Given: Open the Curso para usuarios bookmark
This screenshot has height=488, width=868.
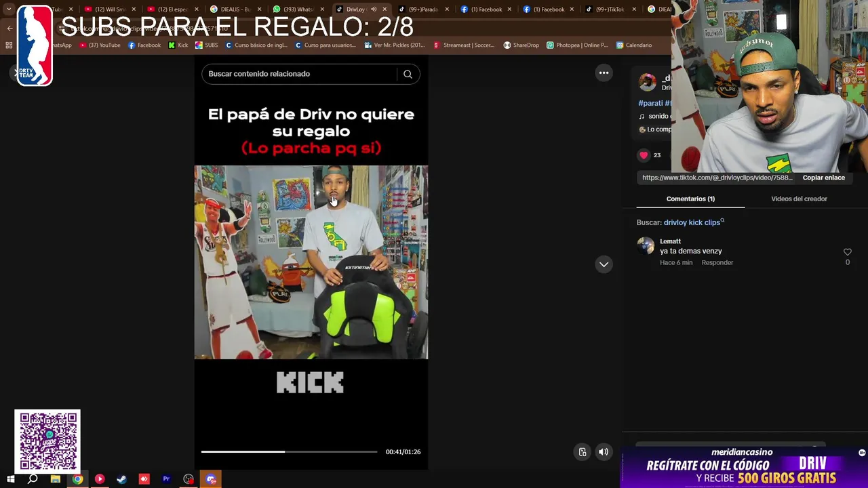Looking at the screenshot, I should coord(325,45).
